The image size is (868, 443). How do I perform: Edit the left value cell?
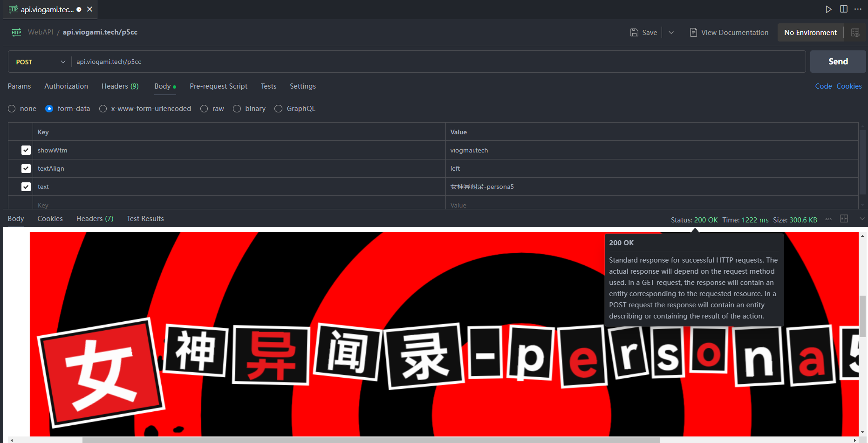[652, 168]
